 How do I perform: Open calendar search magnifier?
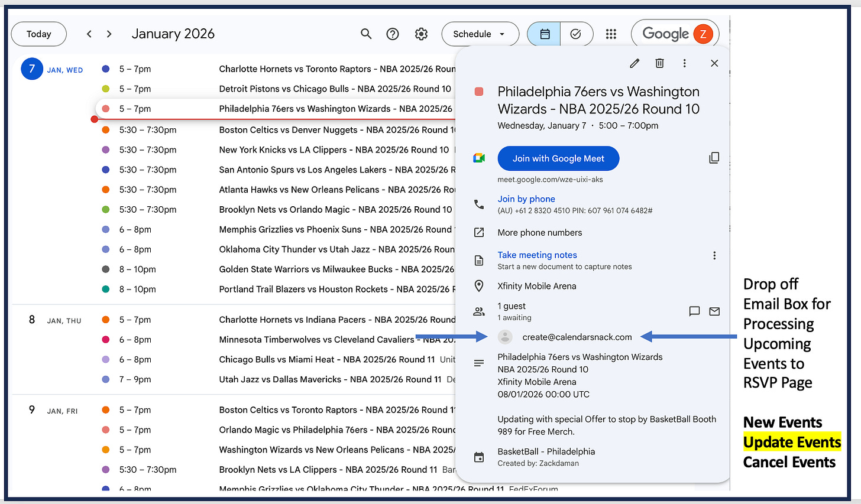coord(366,34)
